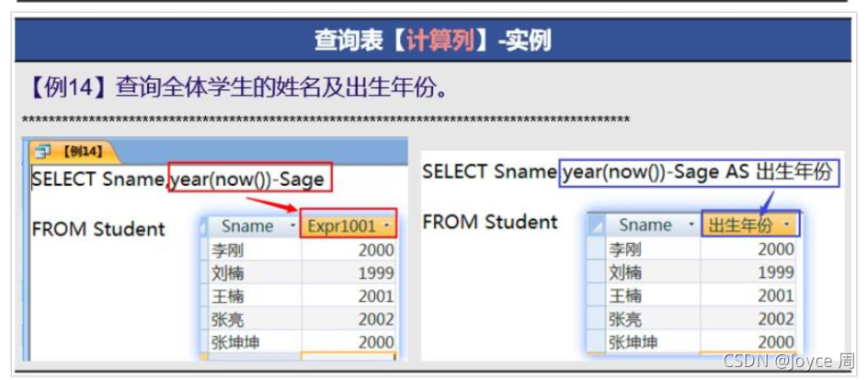Screen dimensions: 868x380
Task: Open the Sname column dropdown in the 出生年份 table
Action: click(x=691, y=225)
